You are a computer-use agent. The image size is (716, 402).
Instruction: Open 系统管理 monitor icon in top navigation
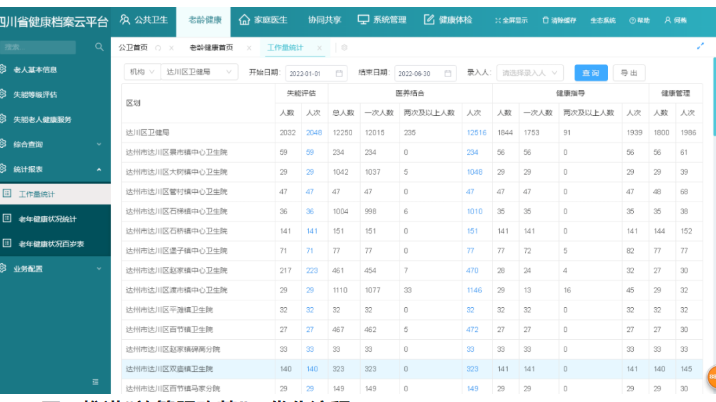[363, 19]
